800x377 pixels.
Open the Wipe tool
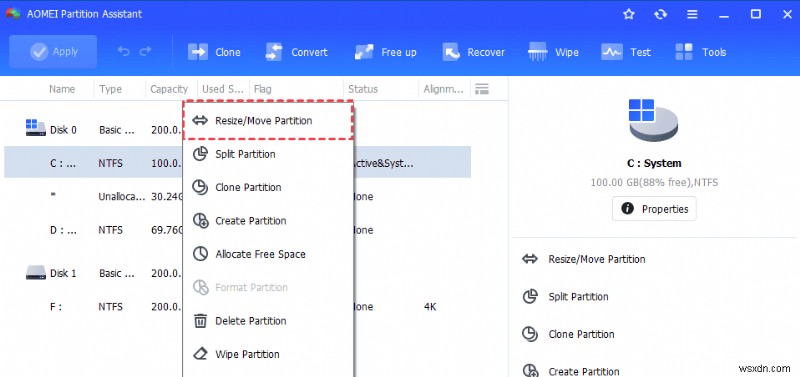(553, 52)
